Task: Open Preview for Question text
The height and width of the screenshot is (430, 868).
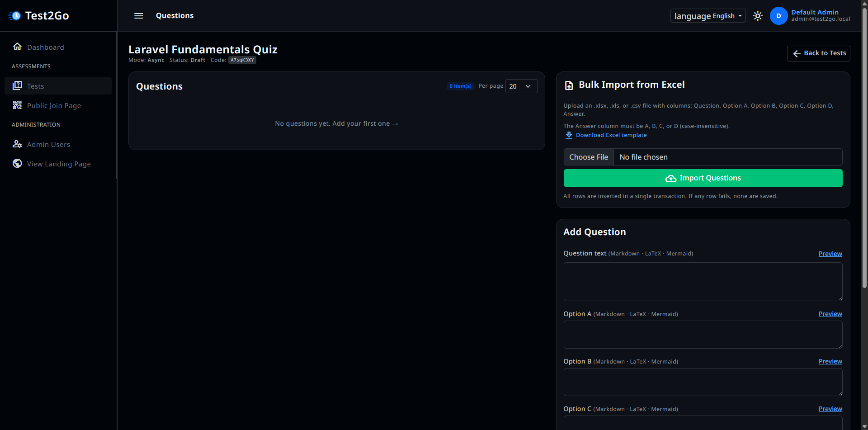Action: (830, 254)
